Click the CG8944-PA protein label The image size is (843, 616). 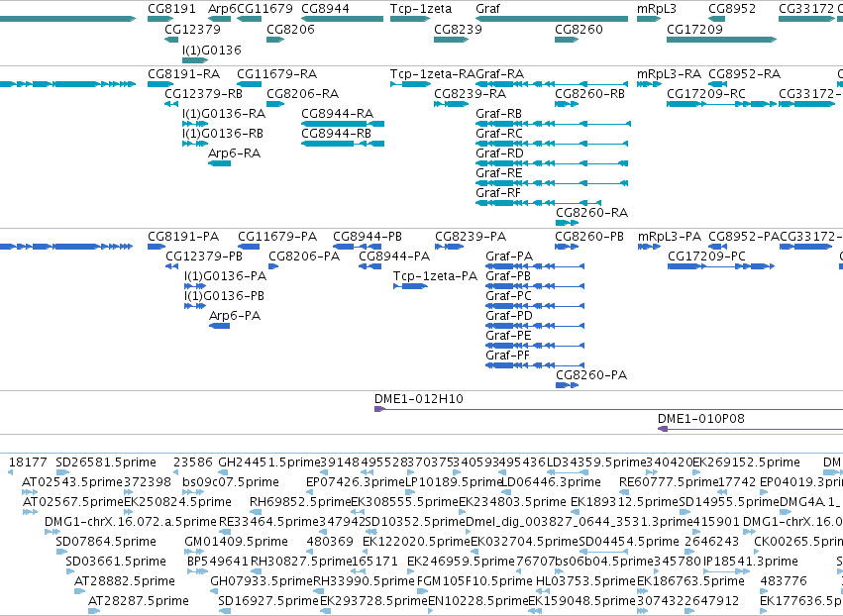click(394, 257)
